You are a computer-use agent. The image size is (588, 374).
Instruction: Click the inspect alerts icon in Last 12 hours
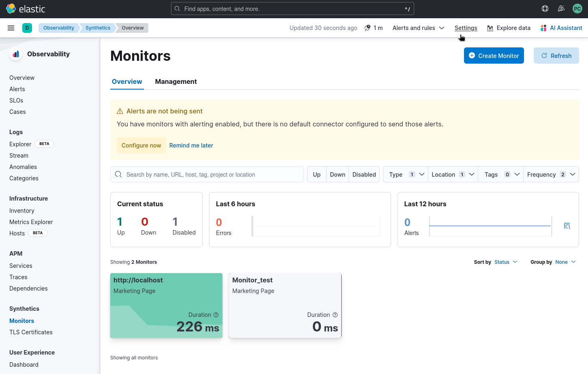(x=567, y=226)
